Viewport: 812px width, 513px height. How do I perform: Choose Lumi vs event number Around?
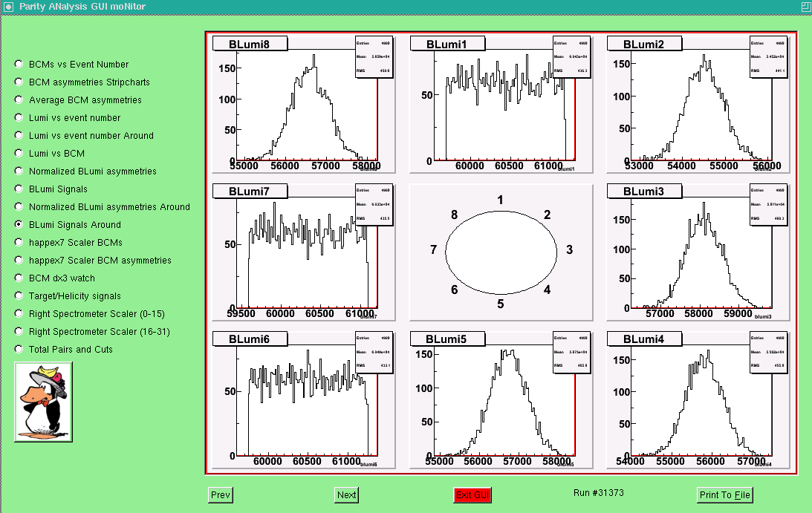pos(19,135)
